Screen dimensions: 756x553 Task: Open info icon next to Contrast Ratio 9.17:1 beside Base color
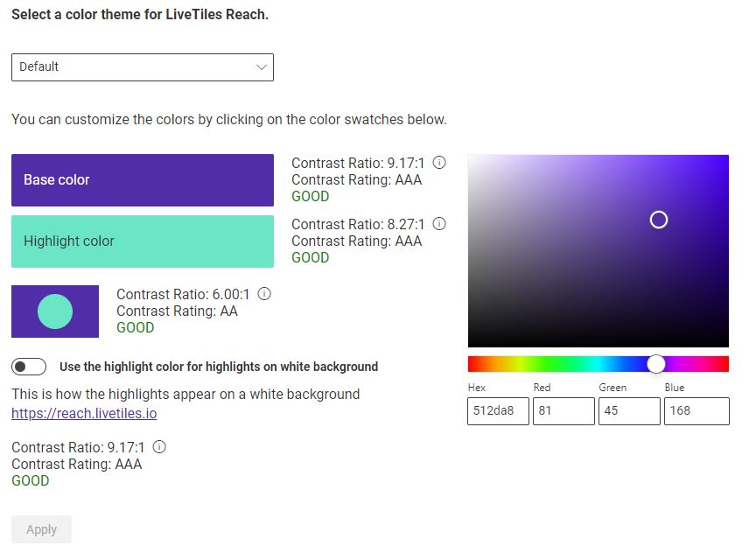(439, 163)
